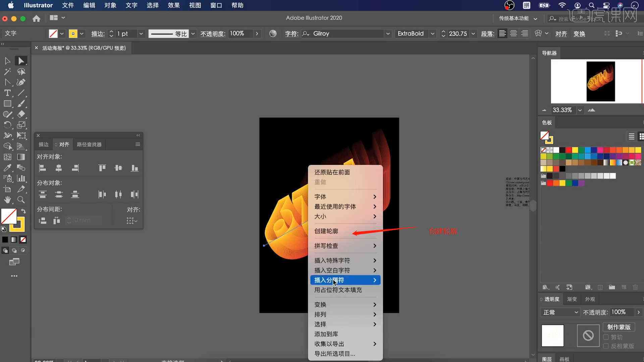Open the 效果 menu in menu bar
The image size is (644, 362).
tap(174, 5)
